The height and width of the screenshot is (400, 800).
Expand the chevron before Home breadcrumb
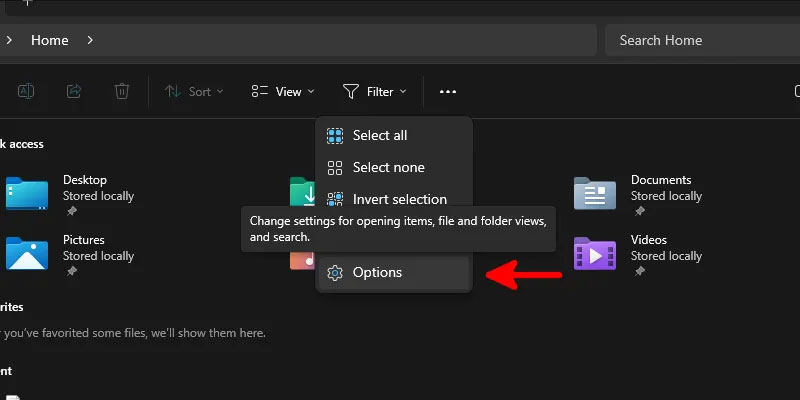tap(9, 40)
